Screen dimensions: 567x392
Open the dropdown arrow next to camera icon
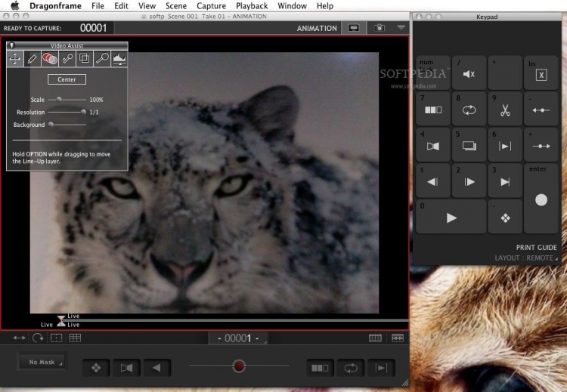(x=401, y=28)
